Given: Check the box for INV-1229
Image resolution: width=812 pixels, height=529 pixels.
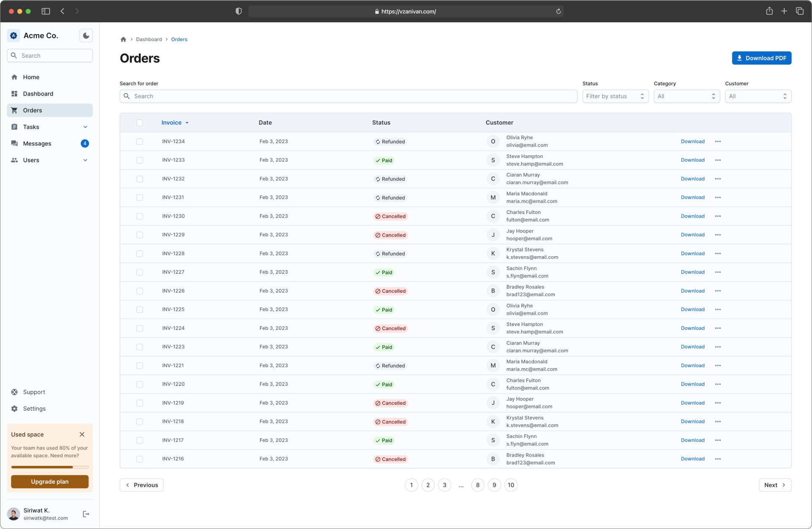Looking at the screenshot, I should (x=140, y=235).
